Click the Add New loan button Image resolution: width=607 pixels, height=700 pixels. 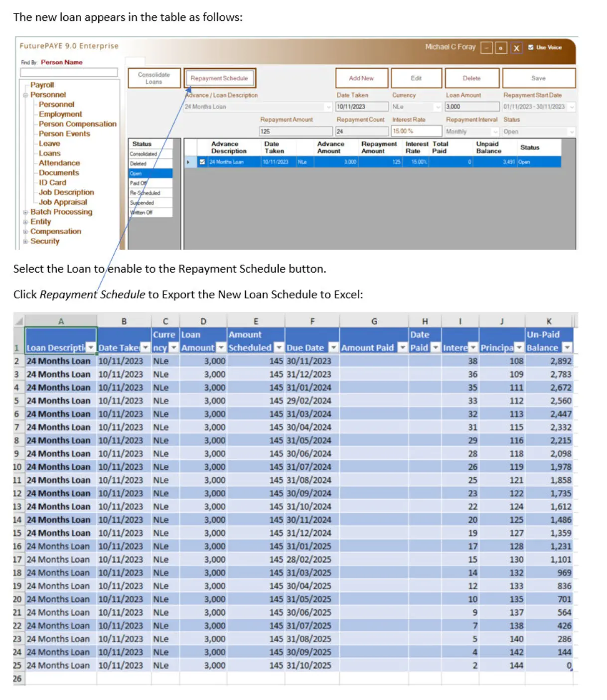click(361, 78)
